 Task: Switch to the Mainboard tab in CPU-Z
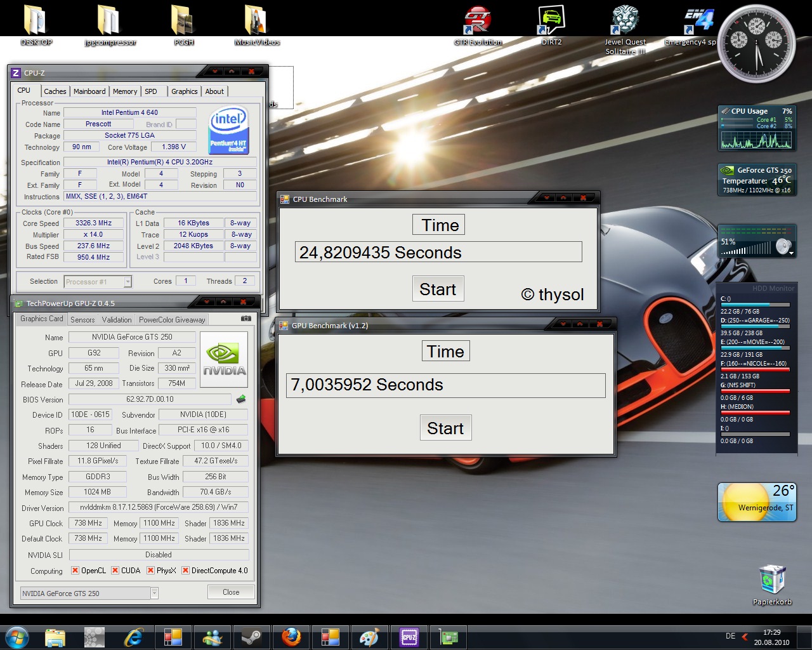89,91
